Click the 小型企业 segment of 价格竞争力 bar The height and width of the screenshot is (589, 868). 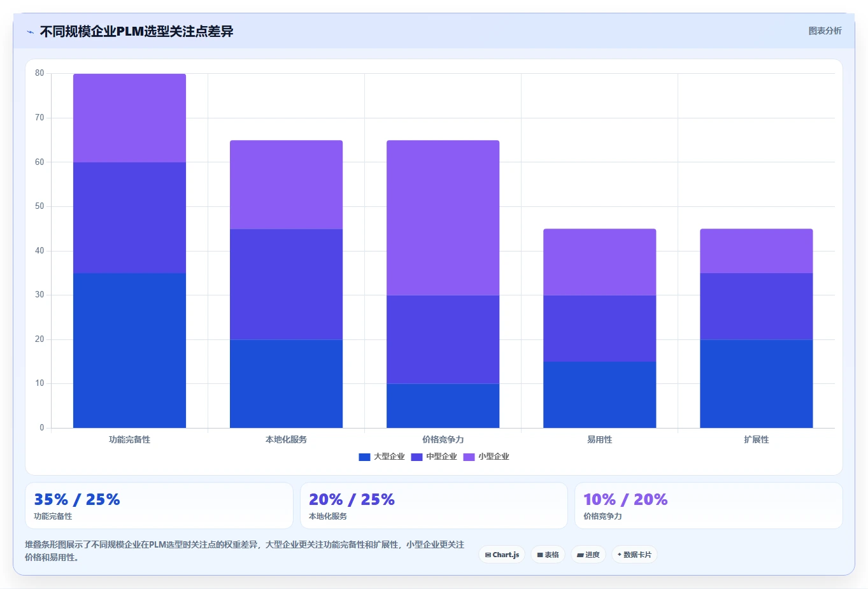coord(443,218)
